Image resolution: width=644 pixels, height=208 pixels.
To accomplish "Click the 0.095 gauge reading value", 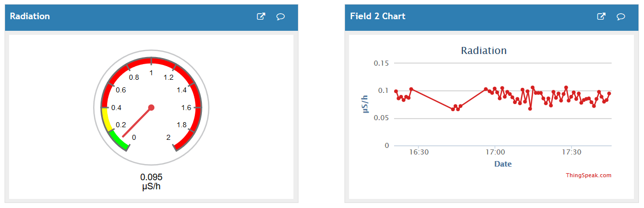I will pos(151,177).
